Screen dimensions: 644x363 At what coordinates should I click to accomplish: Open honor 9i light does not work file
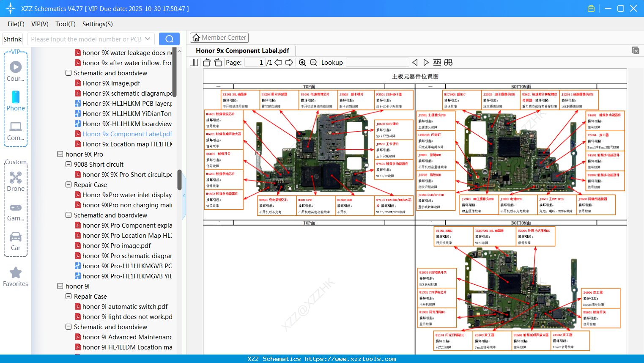tap(123, 316)
